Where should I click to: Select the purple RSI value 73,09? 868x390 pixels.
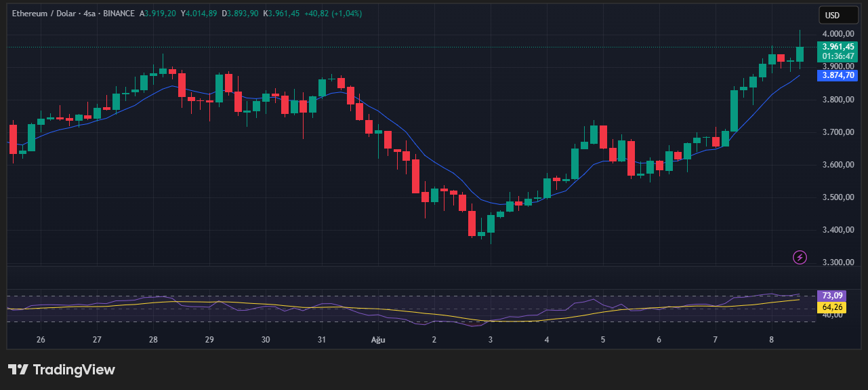pyautogui.click(x=832, y=296)
